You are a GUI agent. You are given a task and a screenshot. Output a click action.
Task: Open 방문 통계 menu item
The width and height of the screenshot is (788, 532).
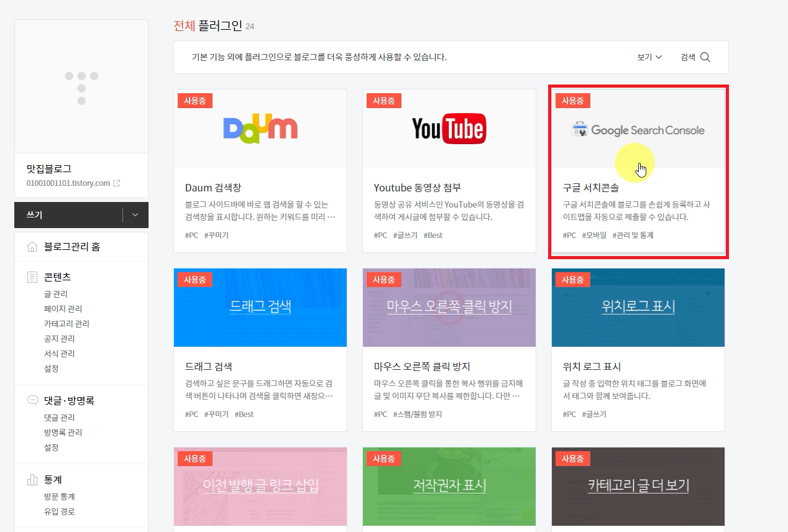(60, 497)
